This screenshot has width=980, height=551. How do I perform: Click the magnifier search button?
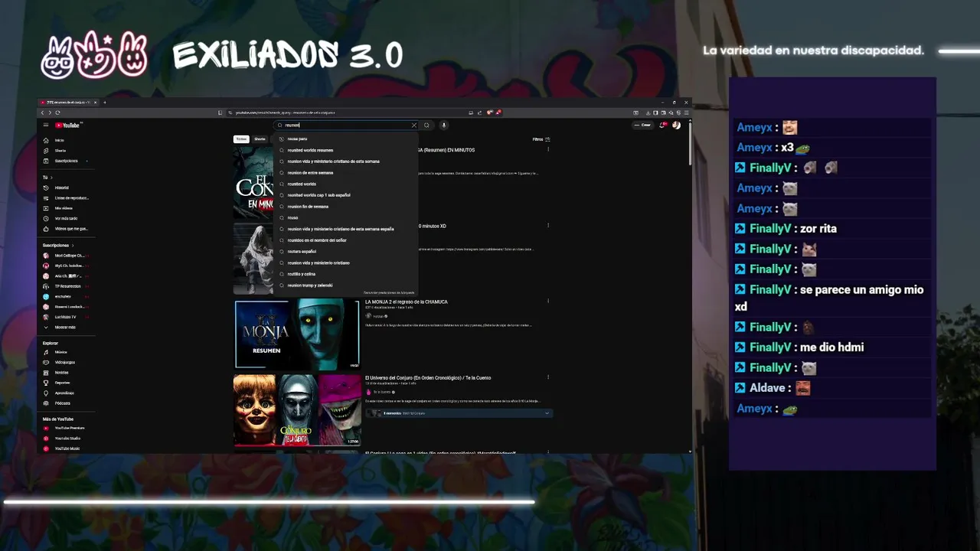tap(426, 125)
